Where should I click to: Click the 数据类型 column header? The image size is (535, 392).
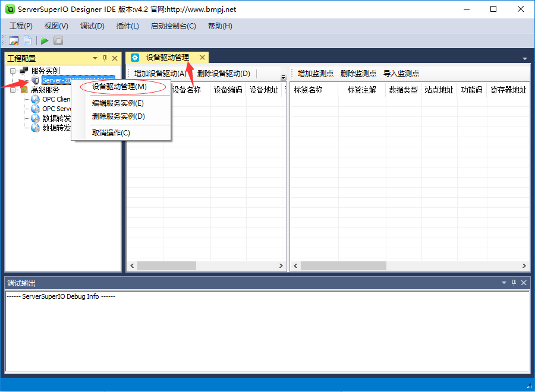pos(404,90)
